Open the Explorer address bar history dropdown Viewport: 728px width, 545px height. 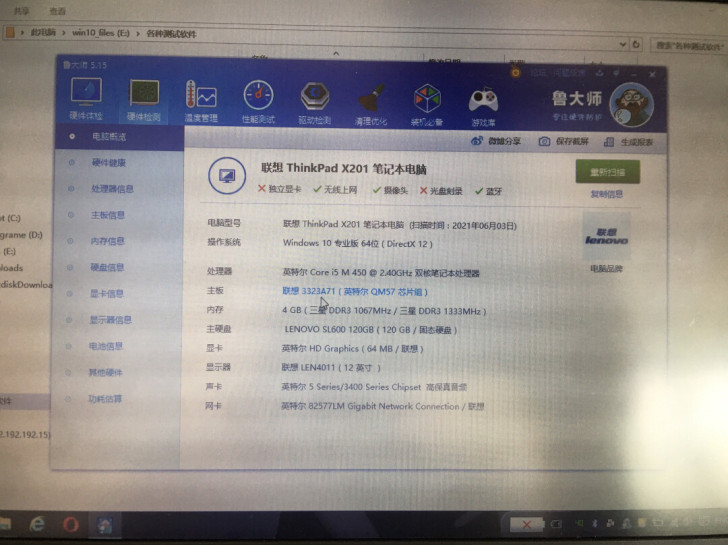coord(623,45)
